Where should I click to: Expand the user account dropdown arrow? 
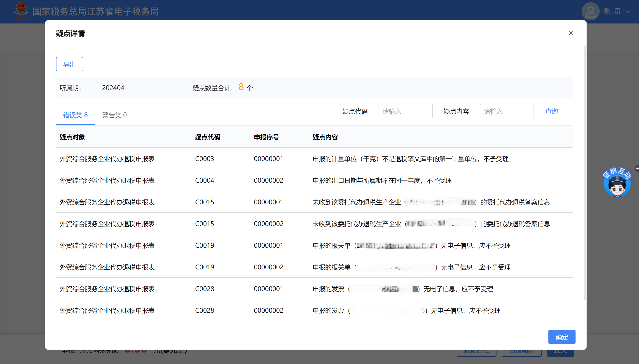pos(628,12)
